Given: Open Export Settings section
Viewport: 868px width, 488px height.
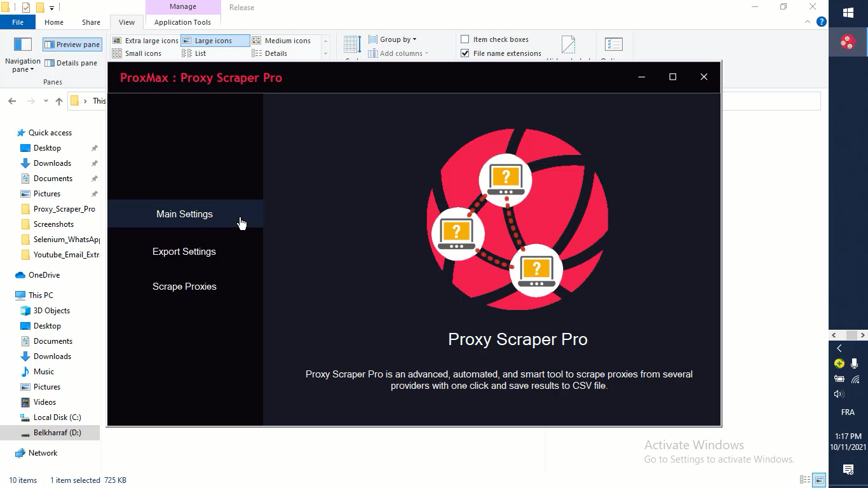Looking at the screenshot, I should 184,252.
